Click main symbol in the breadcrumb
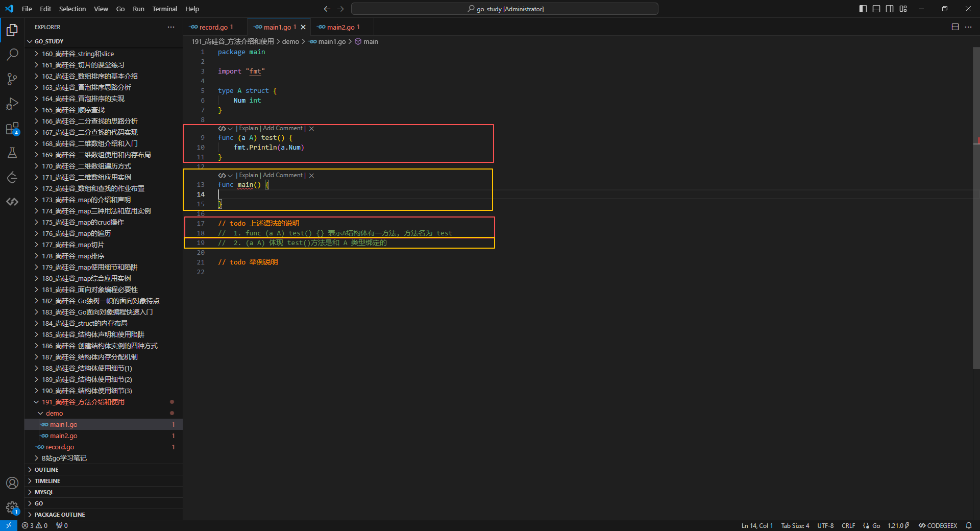The image size is (980, 531). 366,41
